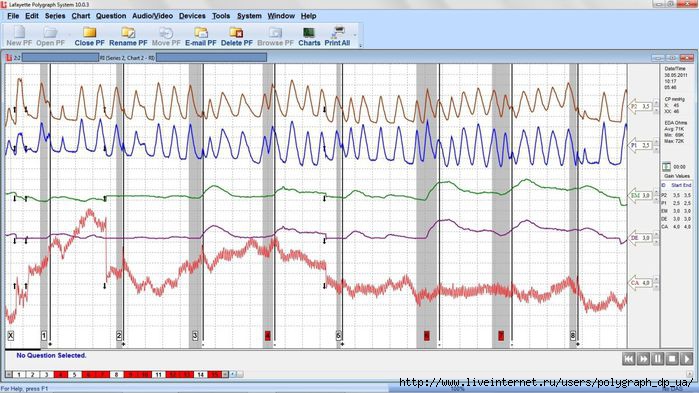Click question marker 3 on the chart

point(195,336)
